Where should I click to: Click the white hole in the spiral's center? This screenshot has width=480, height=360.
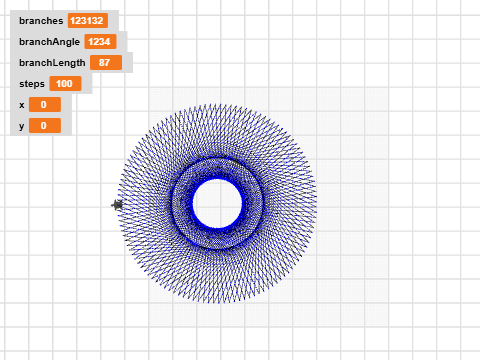click(217, 204)
